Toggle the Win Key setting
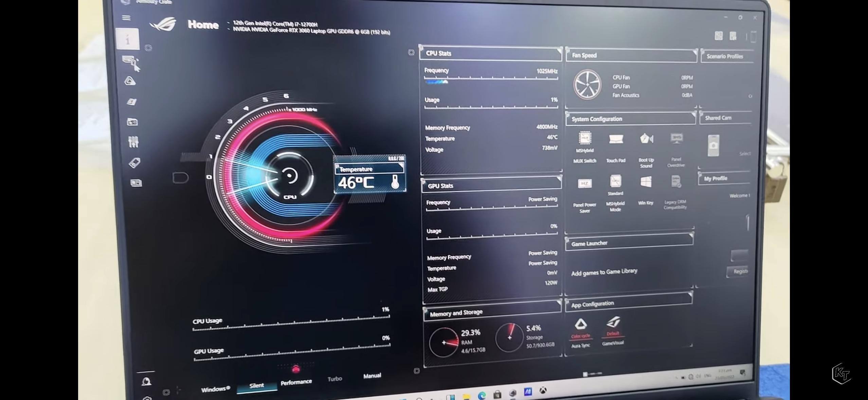 pos(646,182)
